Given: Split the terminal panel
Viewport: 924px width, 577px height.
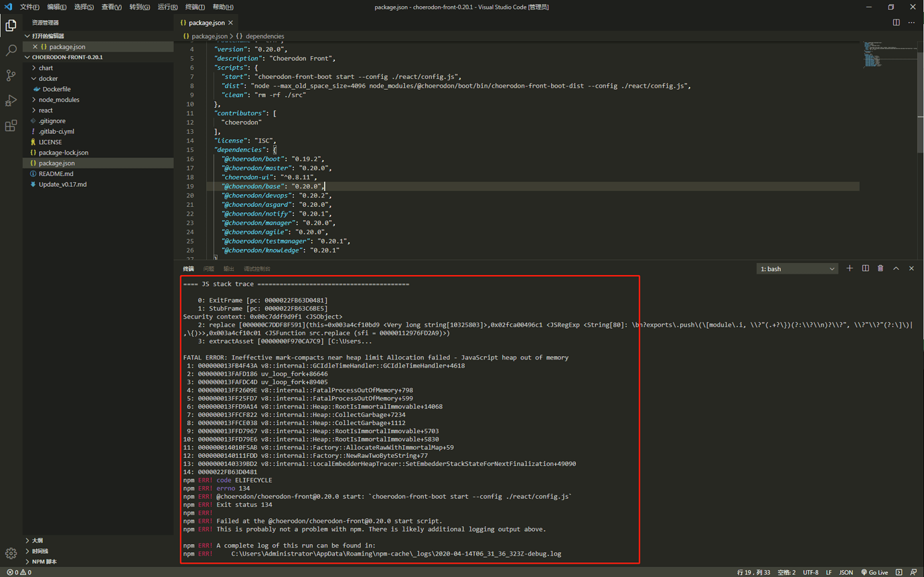Looking at the screenshot, I should (x=865, y=268).
